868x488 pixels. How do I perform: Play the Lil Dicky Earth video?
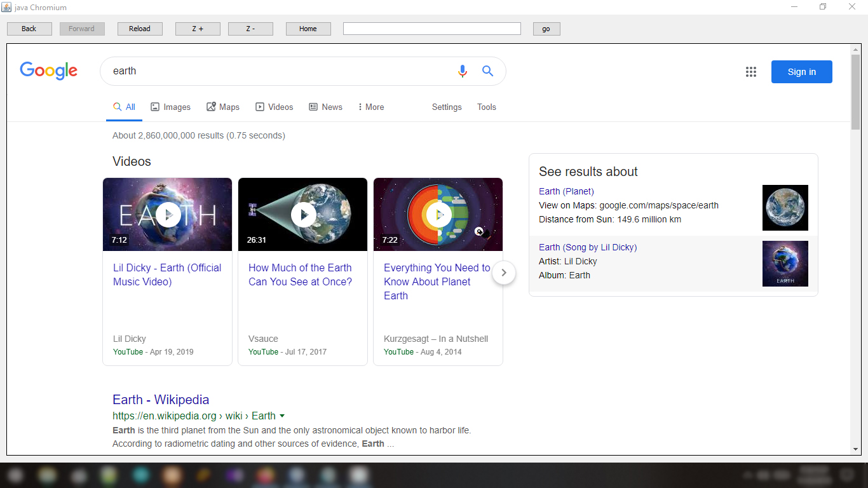coord(168,215)
